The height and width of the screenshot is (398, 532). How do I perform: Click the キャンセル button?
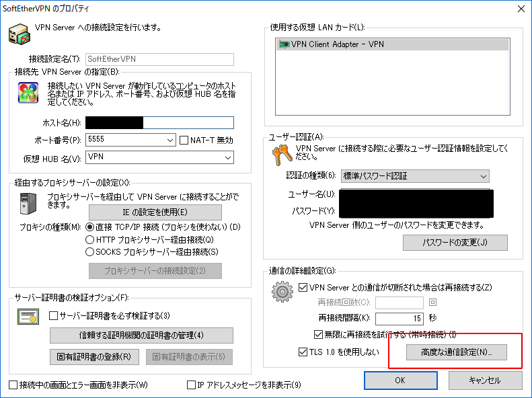click(x=485, y=381)
